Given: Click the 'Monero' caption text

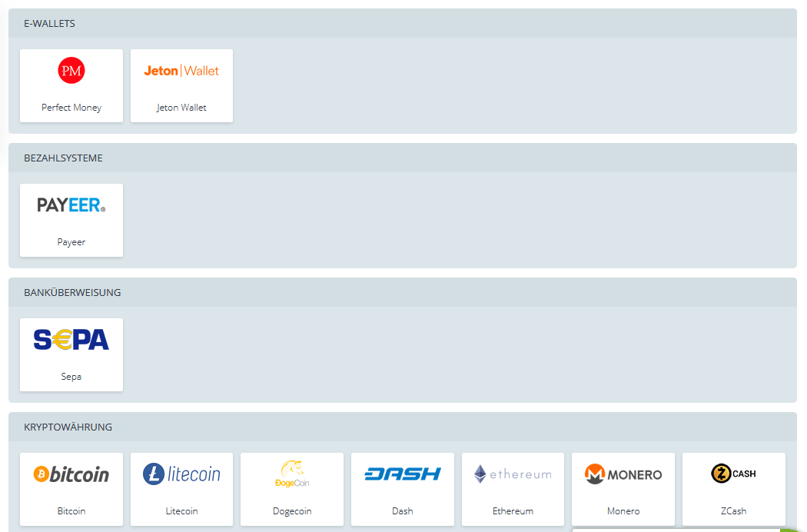Looking at the screenshot, I should [623, 511].
